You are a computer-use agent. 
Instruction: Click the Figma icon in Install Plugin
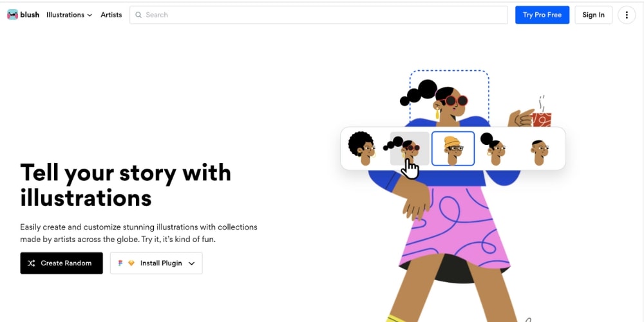click(x=120, y=263)
